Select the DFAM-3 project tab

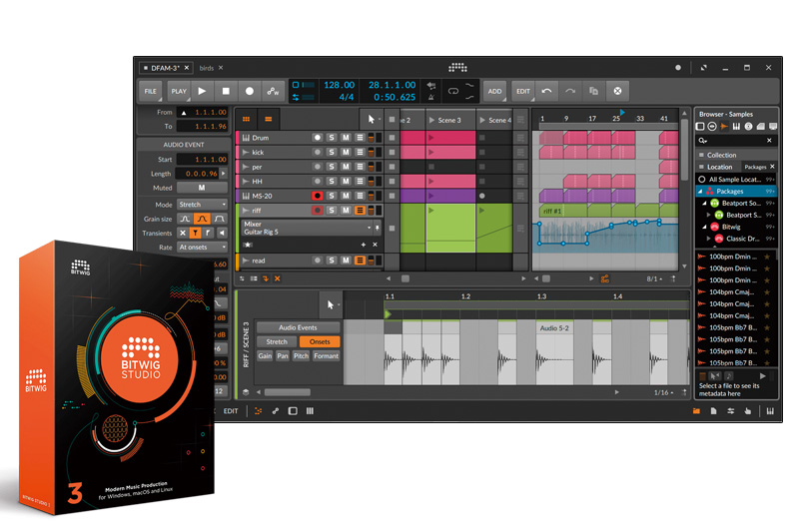click(x=165, y=68)
